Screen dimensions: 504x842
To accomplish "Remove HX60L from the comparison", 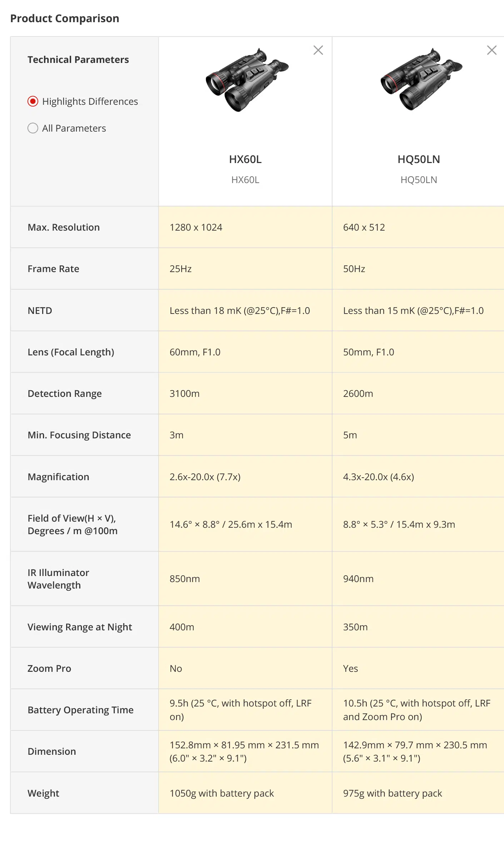I will click(x=318, y=50).
